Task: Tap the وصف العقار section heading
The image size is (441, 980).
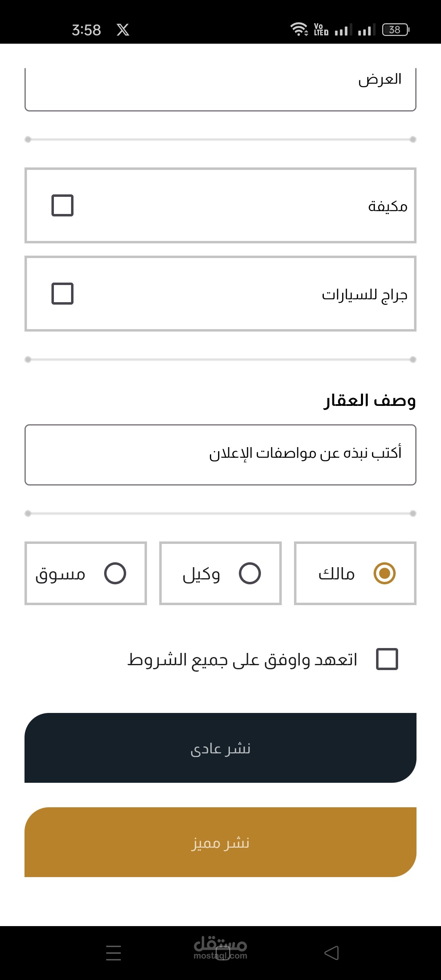Action: pyautogui.click(x=370, y=401)
